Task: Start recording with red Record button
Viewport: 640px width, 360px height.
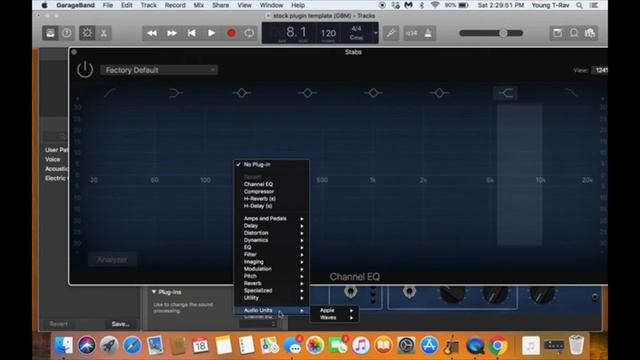Action: tap(231, 33)
